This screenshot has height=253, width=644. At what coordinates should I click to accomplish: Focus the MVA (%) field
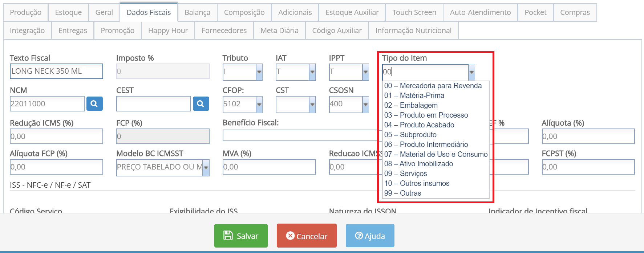(x=269, y=167)
